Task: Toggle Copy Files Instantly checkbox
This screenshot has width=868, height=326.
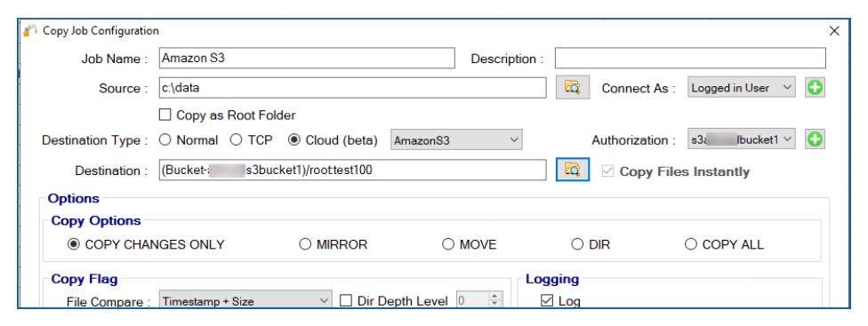Action: point(607,171)
